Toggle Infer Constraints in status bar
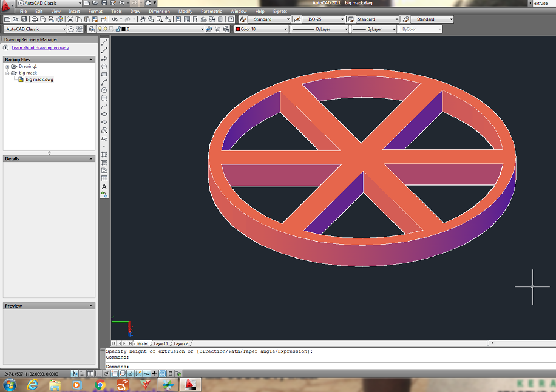556x392 pixels. pos(74,374)
